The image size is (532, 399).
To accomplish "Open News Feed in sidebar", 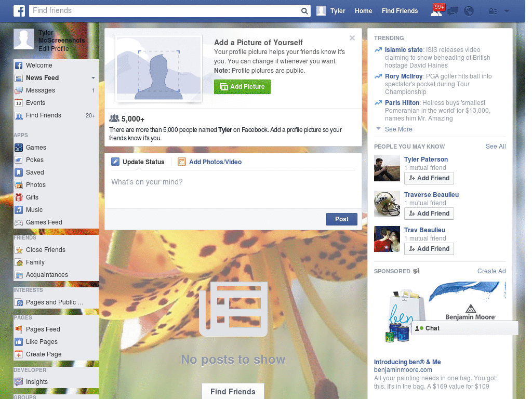I will (43, 78).
